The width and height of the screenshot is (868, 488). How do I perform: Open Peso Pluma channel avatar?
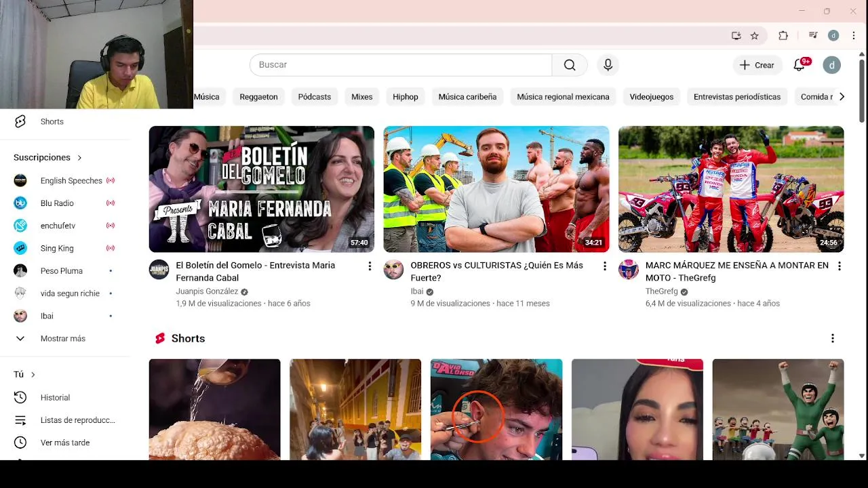tap(20, 270)
